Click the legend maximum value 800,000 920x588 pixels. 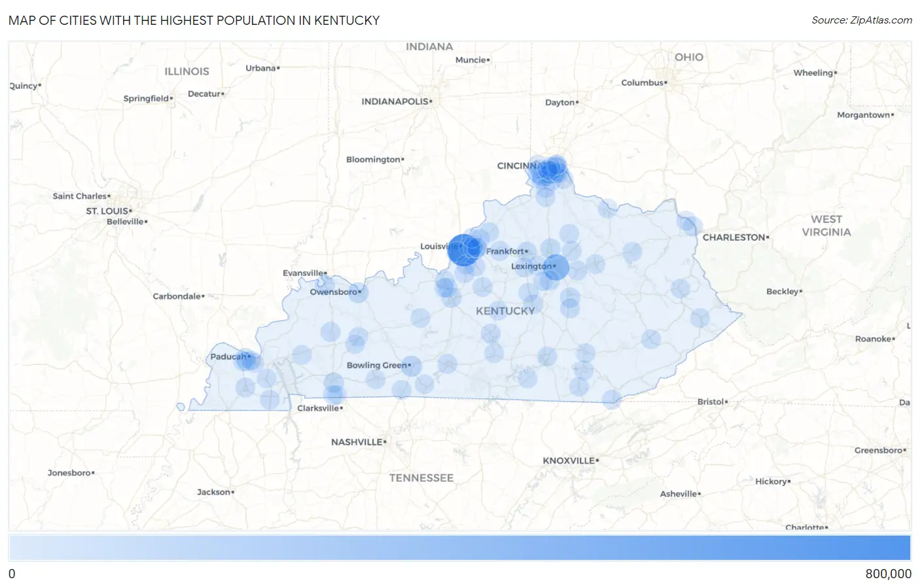888,574
